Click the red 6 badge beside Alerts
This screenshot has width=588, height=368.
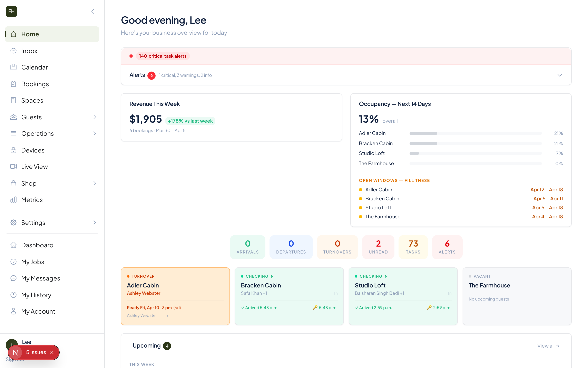[151, 75]
